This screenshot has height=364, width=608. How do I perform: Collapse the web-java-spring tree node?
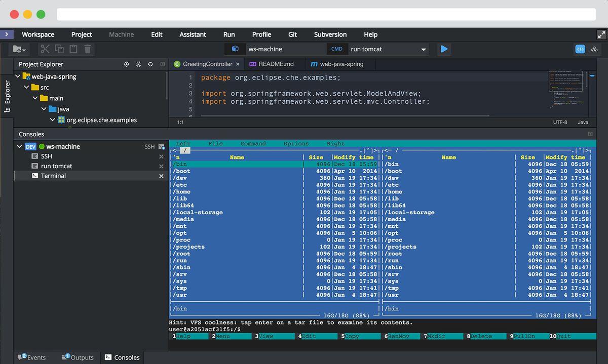coord(18,76)
